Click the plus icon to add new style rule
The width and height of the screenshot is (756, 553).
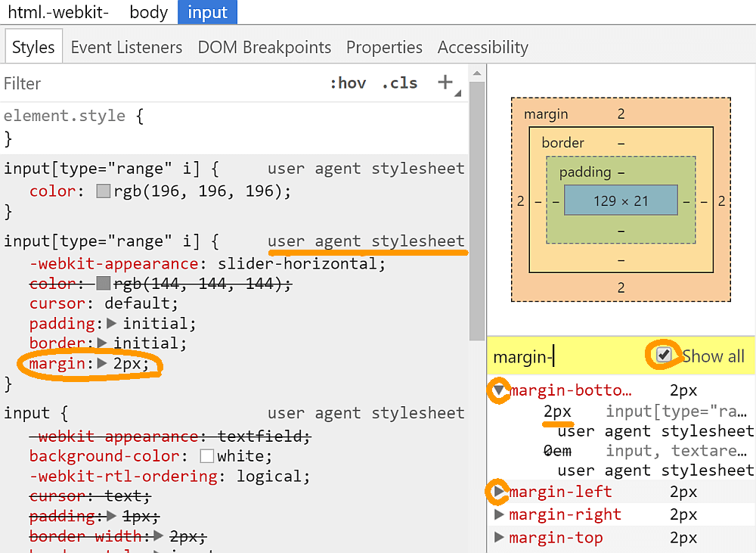pyautogui.click(x=446, y=82)
